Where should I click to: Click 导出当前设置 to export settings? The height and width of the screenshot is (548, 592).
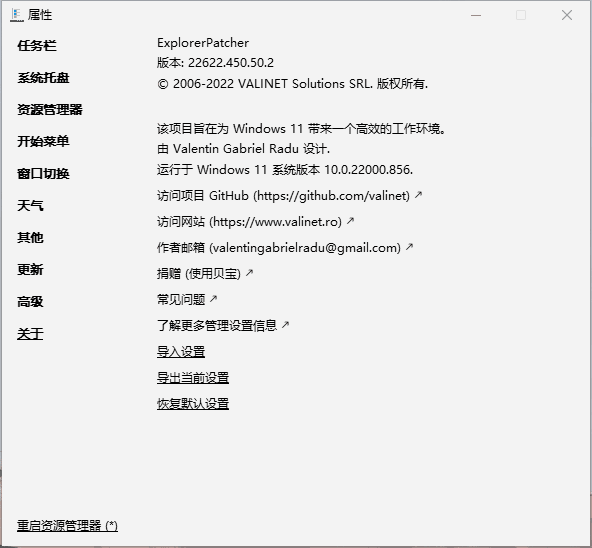[x=193, y=377]
